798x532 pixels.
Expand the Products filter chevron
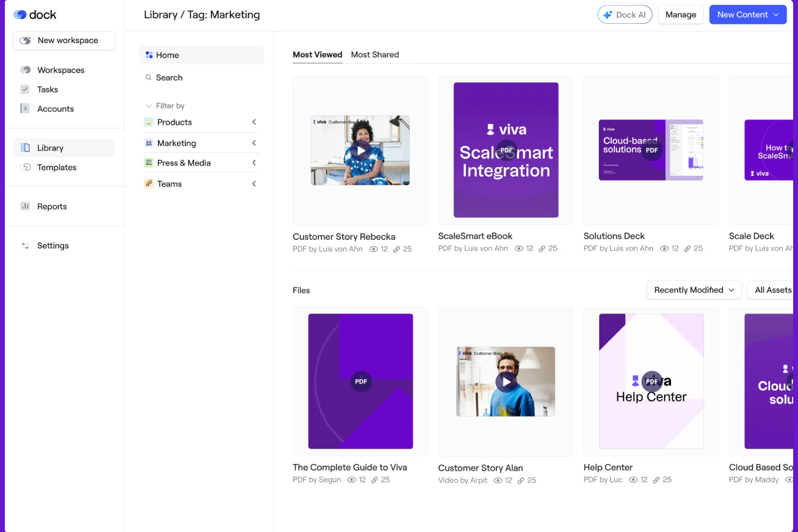pyautogui.click(x=254, y=122)
